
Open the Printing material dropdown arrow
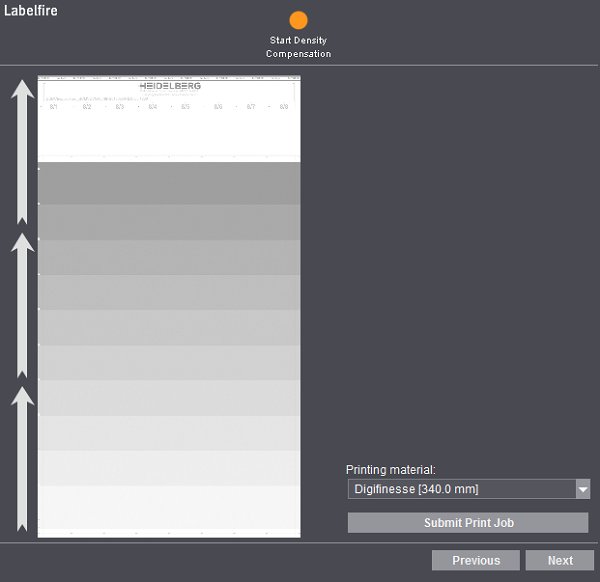coord(583,489)
